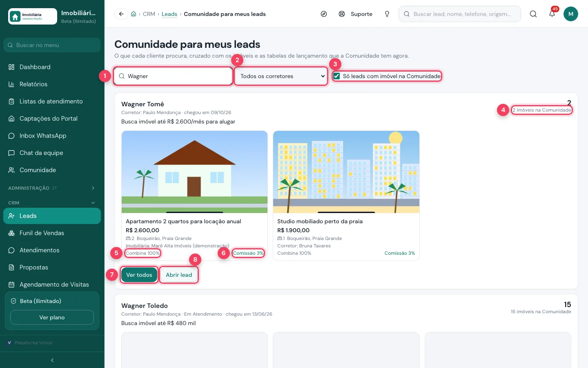Click the Imobiliária logo in sidebar header

click(33, 16)
